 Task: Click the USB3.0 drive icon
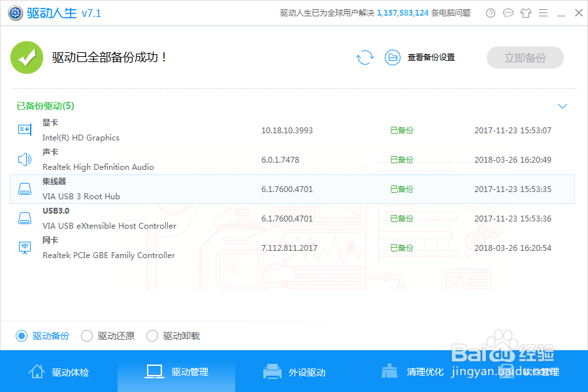(x=25, y=218)
